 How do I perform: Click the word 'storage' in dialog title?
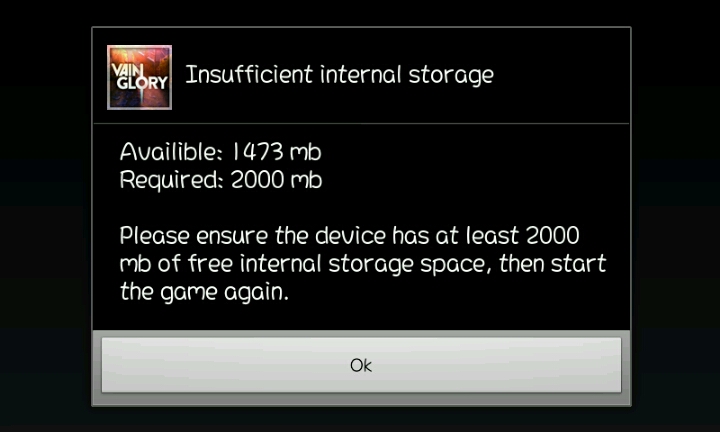pos(451,76)
